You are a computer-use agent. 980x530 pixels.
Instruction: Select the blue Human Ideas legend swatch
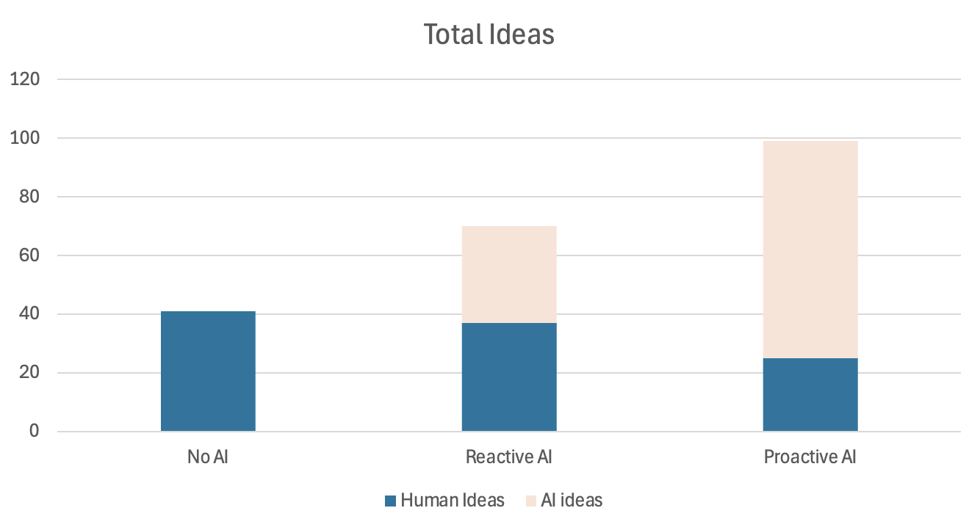(x=390, y=501)
